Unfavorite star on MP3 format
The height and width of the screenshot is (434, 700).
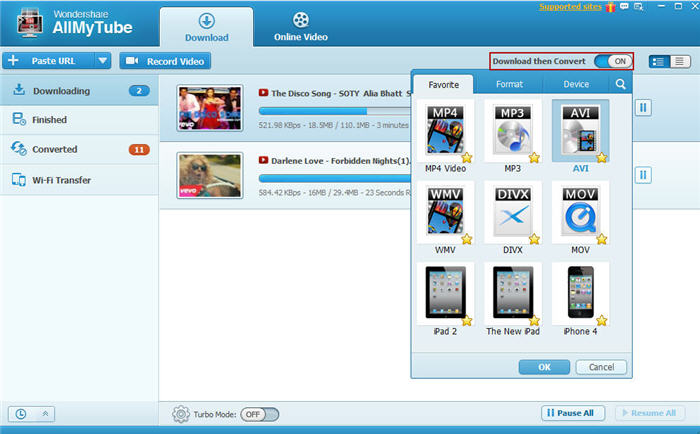click(534, 157)
